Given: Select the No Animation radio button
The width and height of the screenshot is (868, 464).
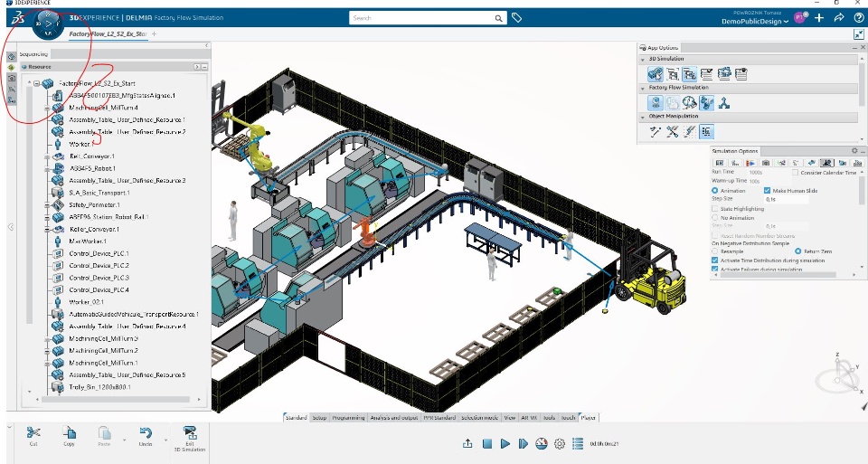Looking at the screenshot, I should pyautogui.click(x=714, y=218).
